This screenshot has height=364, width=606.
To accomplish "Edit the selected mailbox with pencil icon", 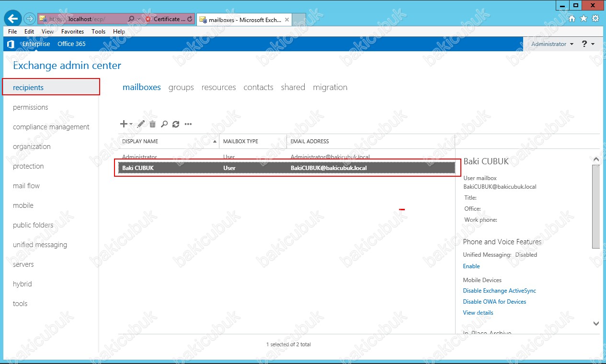I will pyautogui.click(x=141, y=124).
